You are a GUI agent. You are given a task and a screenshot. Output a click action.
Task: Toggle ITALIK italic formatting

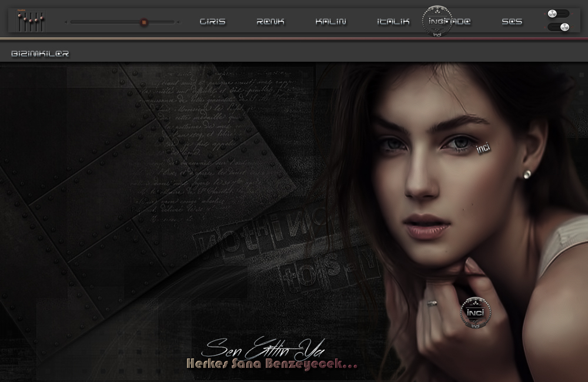click(393, 22)
